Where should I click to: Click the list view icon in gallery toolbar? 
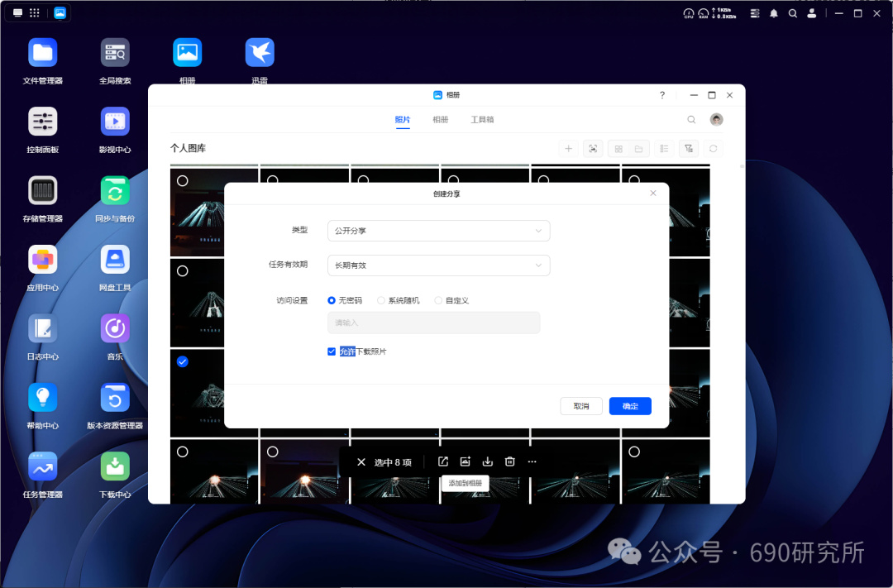(664, 149)
